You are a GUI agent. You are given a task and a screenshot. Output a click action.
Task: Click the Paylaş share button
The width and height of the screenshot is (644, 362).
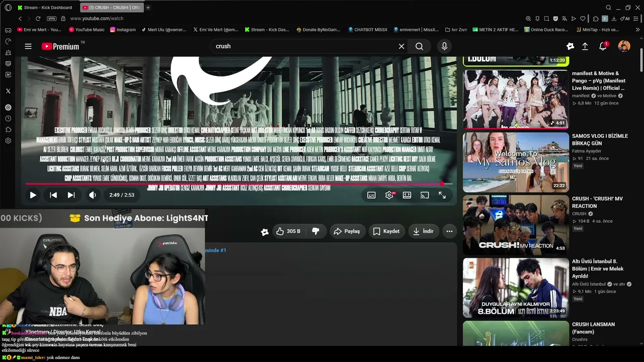[x=347, y=231]
